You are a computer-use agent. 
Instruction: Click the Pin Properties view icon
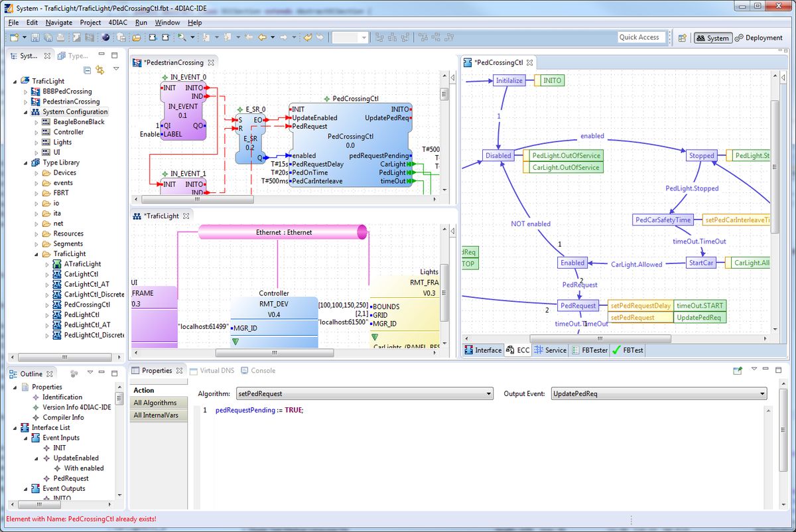[x=737, y=371]
